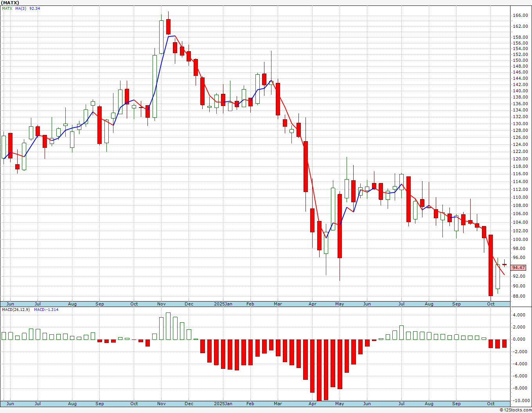Select Nov on the price chart time axis
Viewport: 532px width, 413px height.
point(161,304)
